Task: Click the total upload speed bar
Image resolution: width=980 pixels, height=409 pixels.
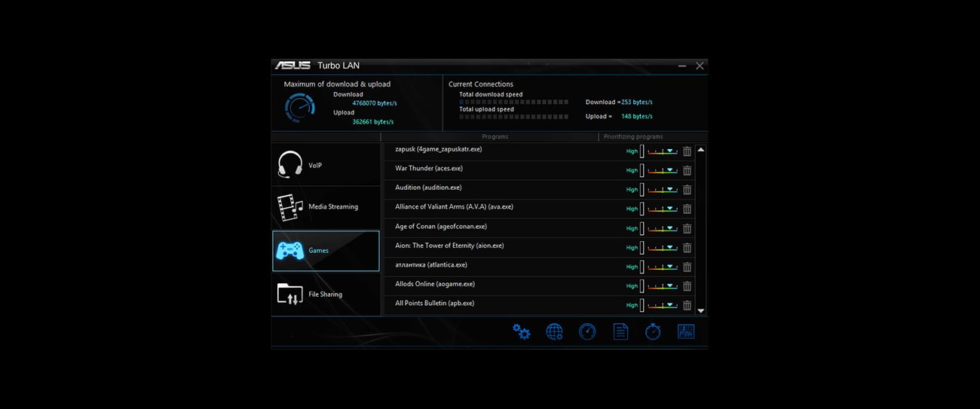Action: 513,117
